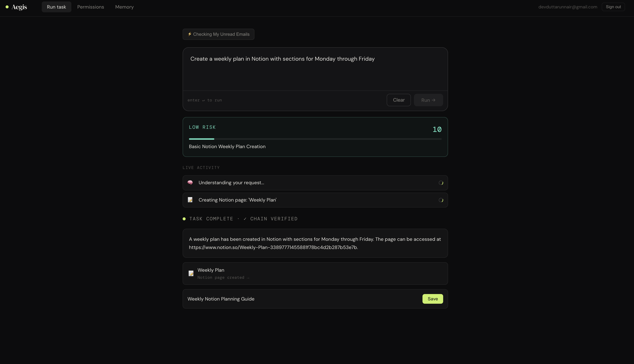Click the brain icon beside Understanding your request
The height and width of the screenshot is (364, 634).
[190, 183]
